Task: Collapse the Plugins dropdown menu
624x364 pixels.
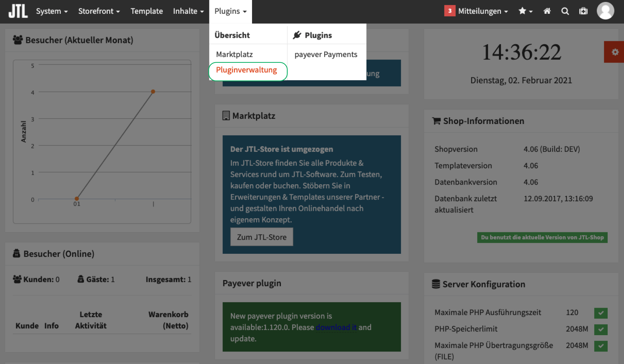Action: [x=231, y=11]
